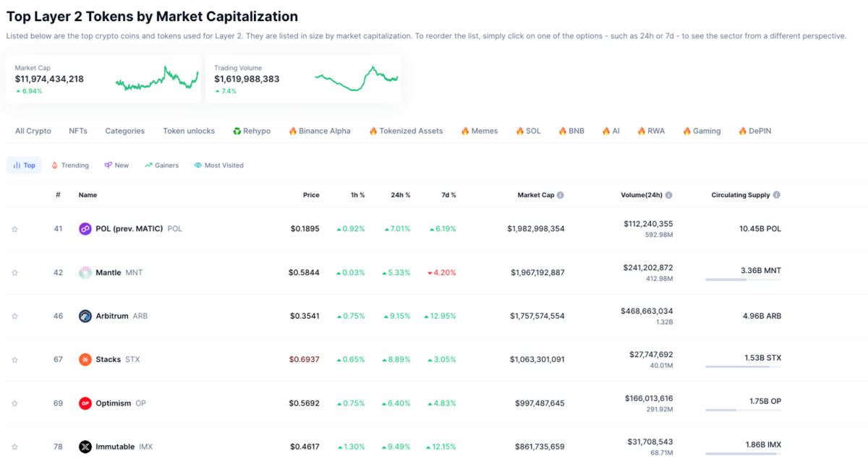Click the Gainers chart icon
The width and height of the screenshot is (868, 461).
148,165
